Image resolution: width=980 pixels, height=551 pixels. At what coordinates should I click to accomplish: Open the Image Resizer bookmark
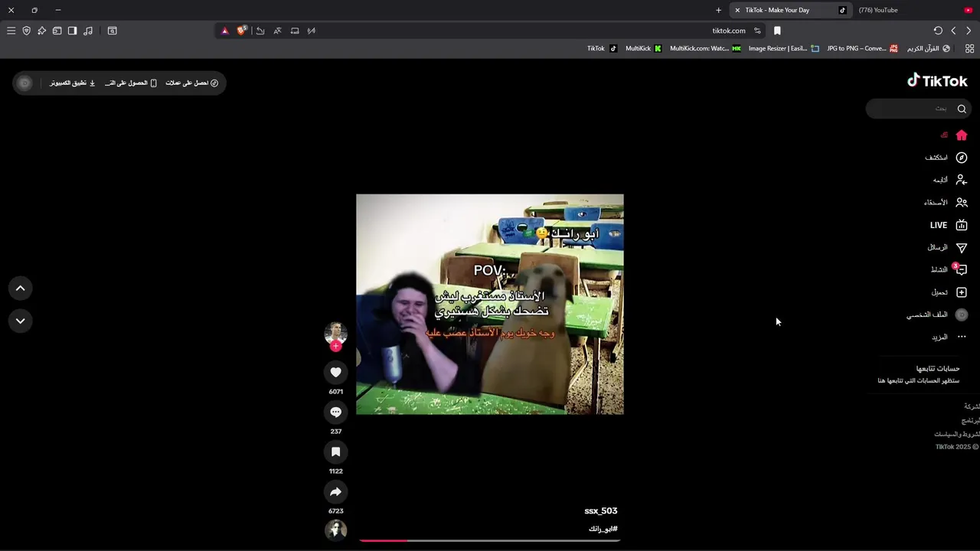tap(784, 48)
